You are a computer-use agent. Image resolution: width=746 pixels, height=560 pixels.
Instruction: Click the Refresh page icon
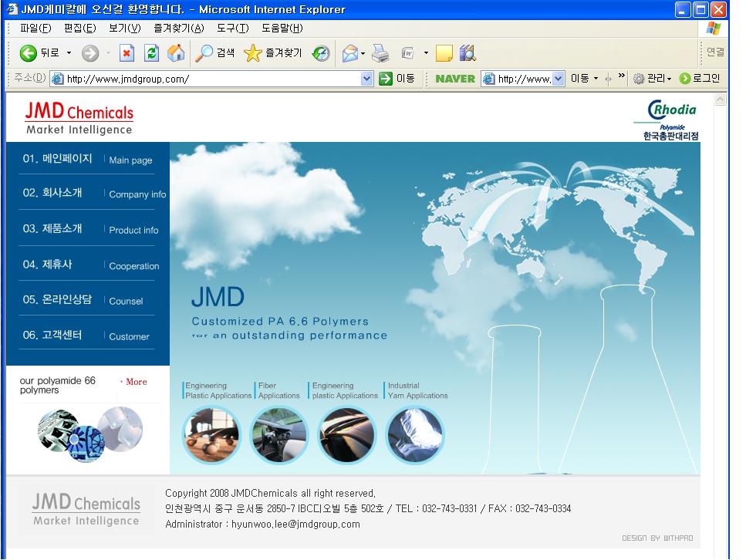tap(151, 52)
